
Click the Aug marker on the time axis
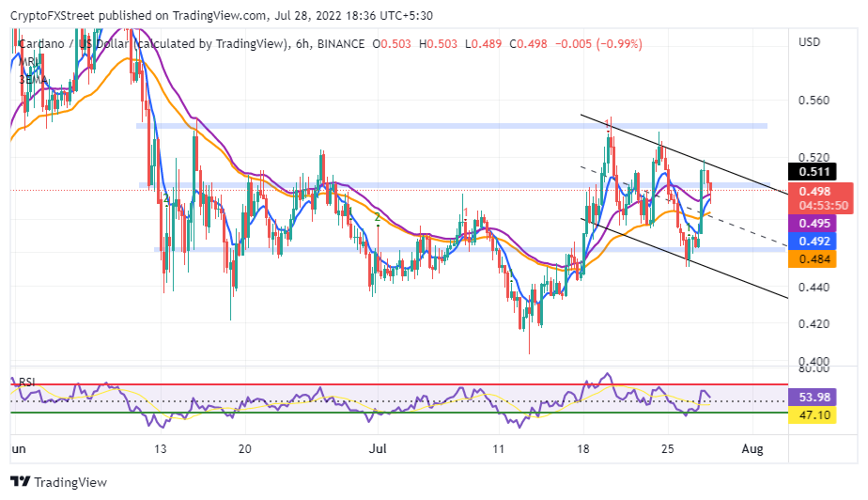click(752, 448)
